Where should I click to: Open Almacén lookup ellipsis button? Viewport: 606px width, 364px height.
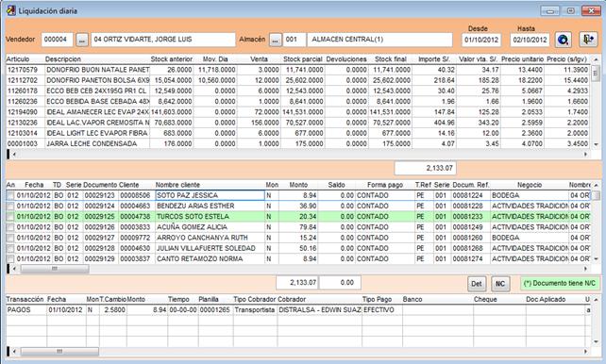pyautogui.click(x=276, y=40)
